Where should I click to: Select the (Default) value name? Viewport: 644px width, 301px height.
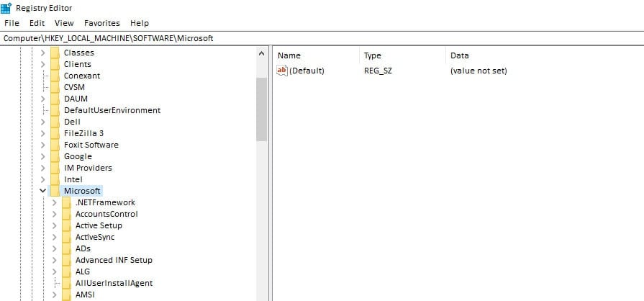307,71
